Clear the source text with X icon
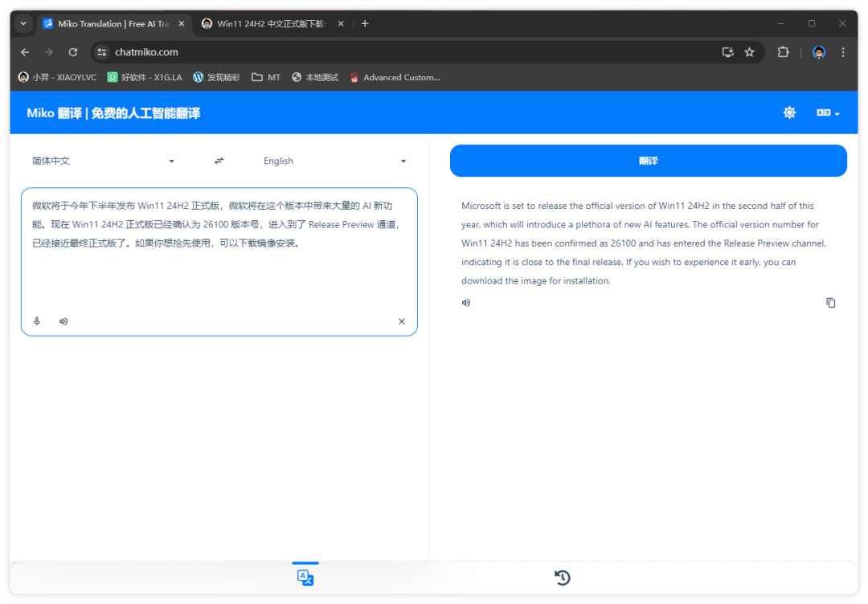The image size is (868, 604). (x=402, y=321)
